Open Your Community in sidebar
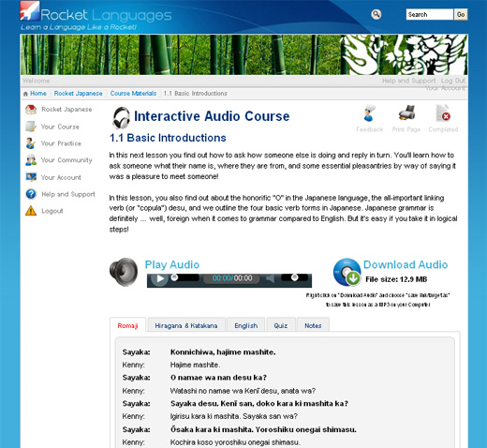 point(66,160)
